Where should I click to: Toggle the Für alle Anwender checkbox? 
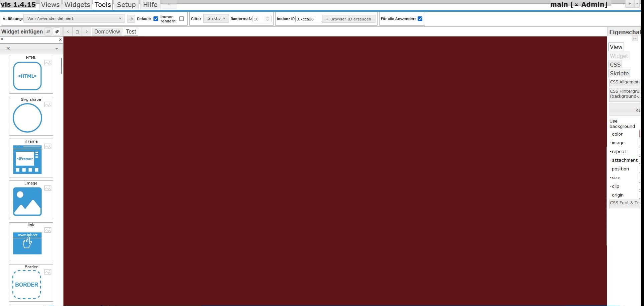point(420,19)
